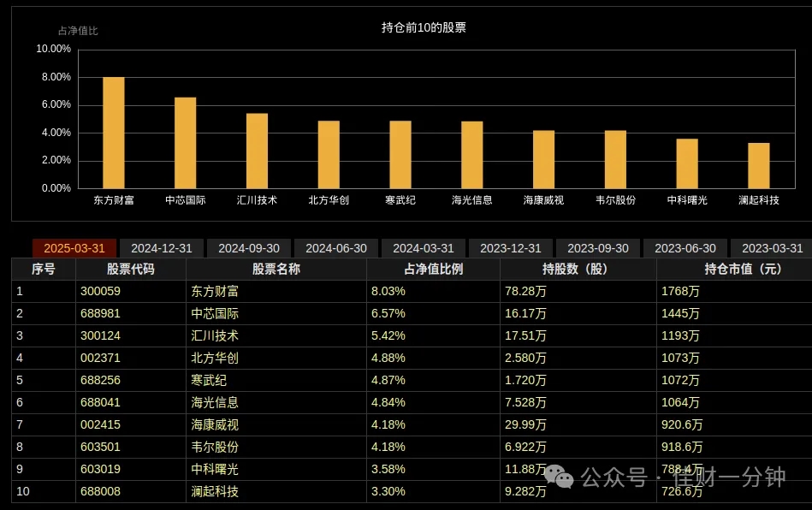Click the 股票代码 column header

pyautogui.click(x=131, y=270)
